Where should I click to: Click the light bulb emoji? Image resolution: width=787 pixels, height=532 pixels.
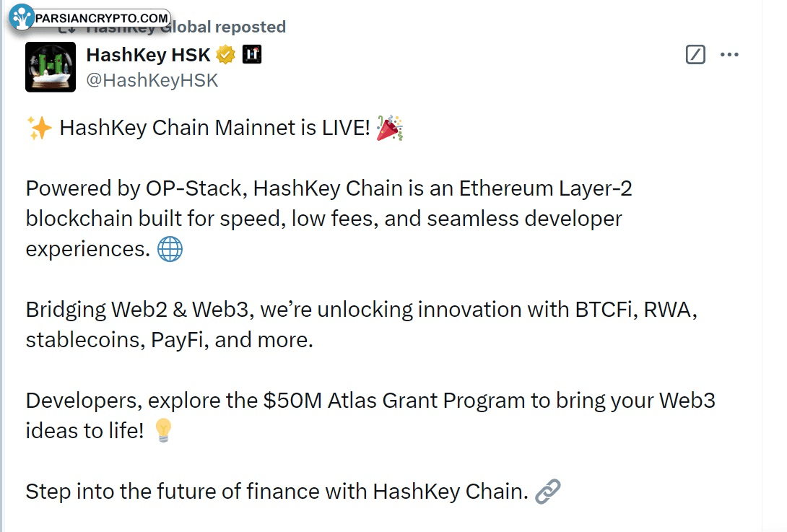[163, 431]
